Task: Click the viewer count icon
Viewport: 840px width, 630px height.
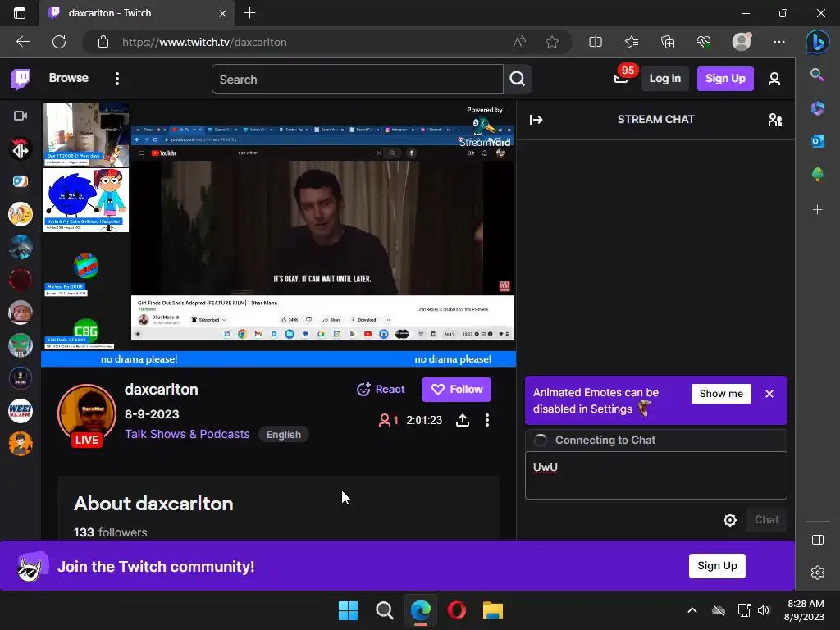Action: [x=384, y=420]
